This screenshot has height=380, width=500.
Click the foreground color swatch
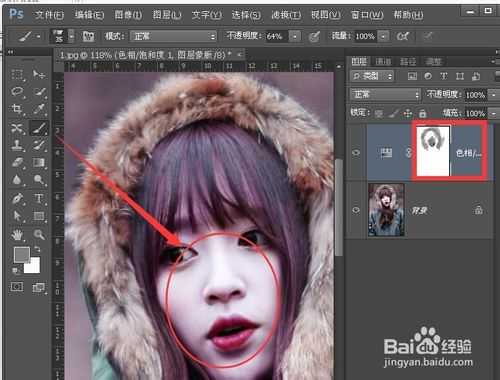point(21,254)
